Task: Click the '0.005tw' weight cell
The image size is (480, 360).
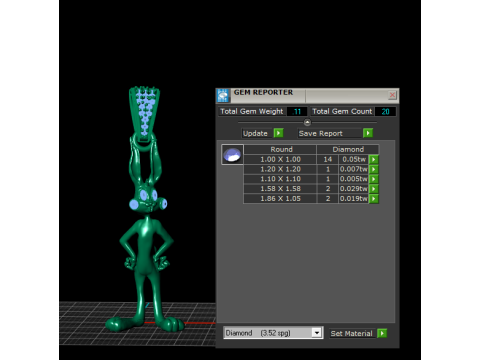Action: click(354, 179)
